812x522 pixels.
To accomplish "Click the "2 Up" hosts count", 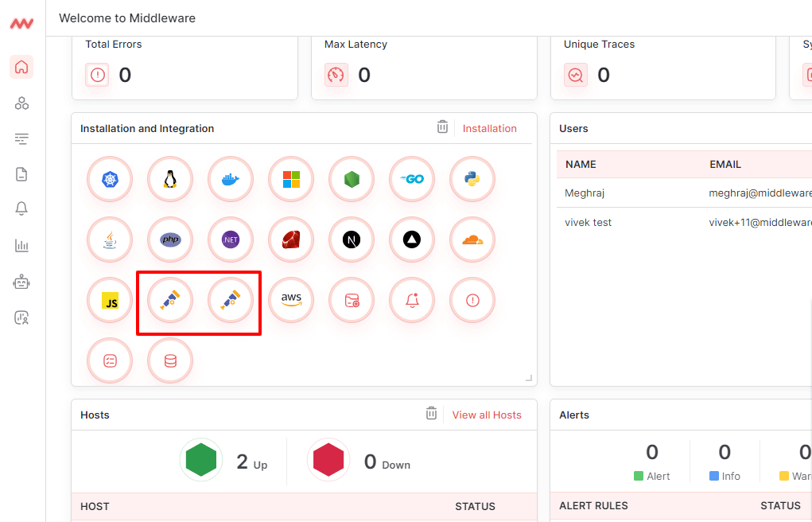I will click(251, 462).
